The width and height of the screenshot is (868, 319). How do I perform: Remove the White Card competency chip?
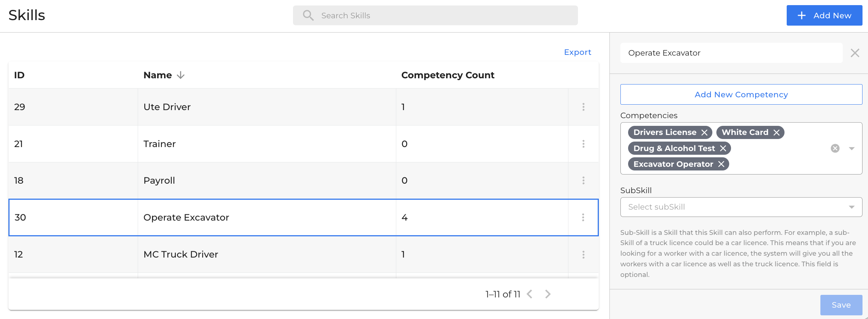[776, 132]
